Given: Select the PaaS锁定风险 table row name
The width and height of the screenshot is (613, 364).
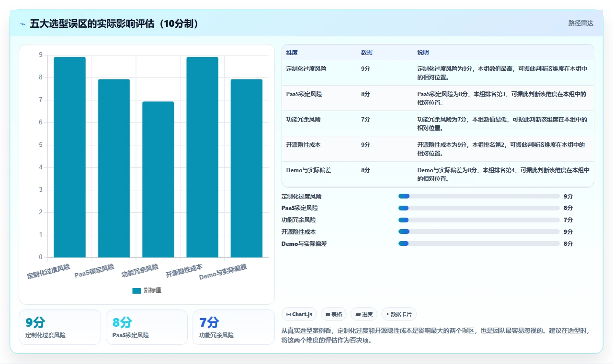Looking at the screenshot, I should [x=304, y=94].
